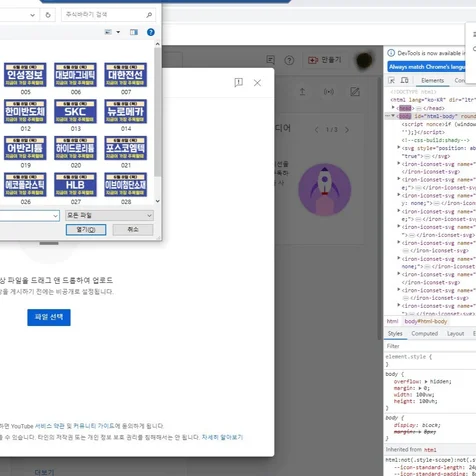Image resolution: width=476 pixels, height=476 pixels.
Task: Select the SKC thumbnail file 013
Action: pyautogui.click(x=76, y=115)
